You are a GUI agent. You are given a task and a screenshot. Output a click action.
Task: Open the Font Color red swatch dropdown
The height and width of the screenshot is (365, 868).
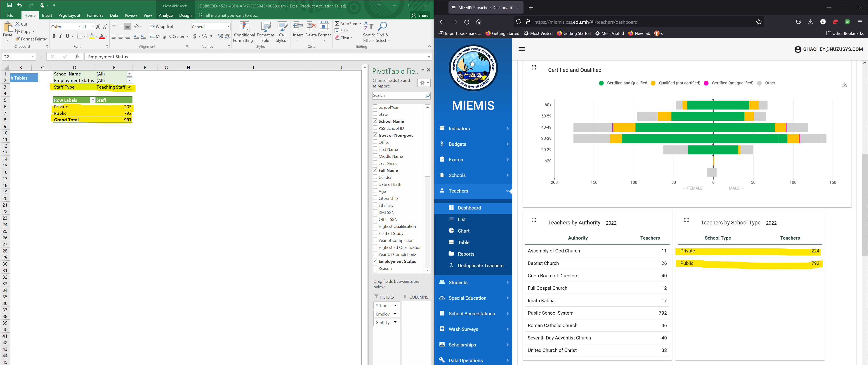coord(107,36)
